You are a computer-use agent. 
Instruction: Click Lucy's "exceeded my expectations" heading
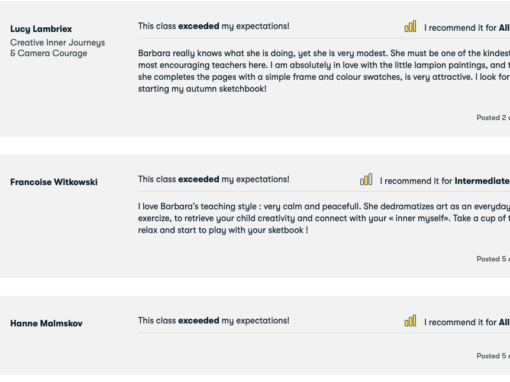pyautogui.click(x=214, y=26)
